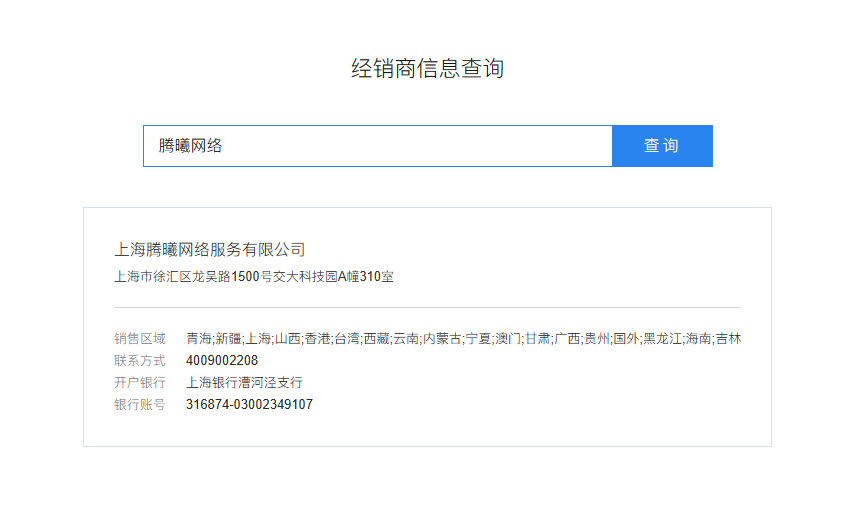849x512 pixels.
Task: Click account number 316874-03002349107
Action: click(249, 405)
